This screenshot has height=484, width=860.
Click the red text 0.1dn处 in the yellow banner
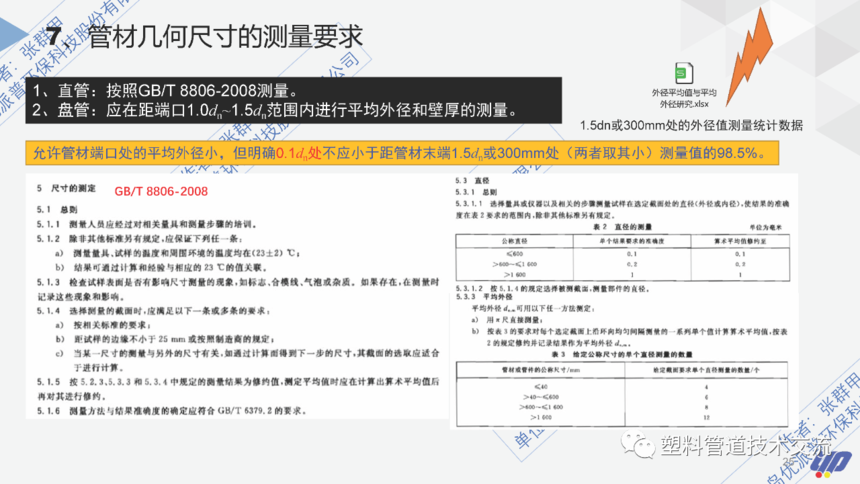click(298, 153)
